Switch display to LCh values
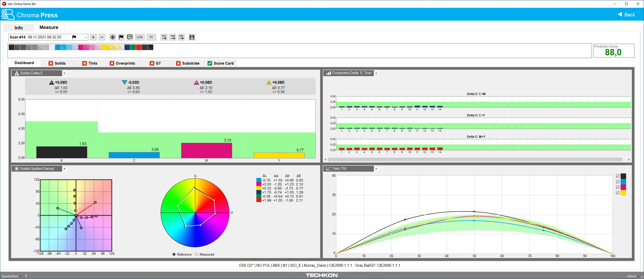This screenshot has height=279, width=644. tap(140, 37)
